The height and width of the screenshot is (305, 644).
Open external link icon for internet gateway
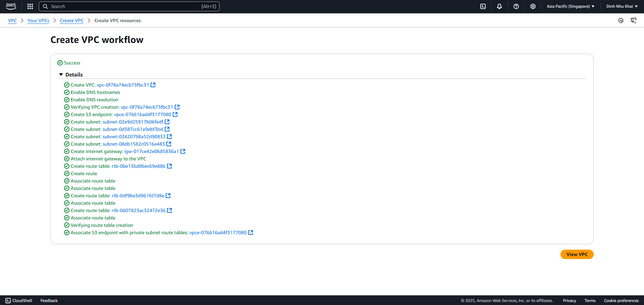pyautogui.click(x=183, y=151)
